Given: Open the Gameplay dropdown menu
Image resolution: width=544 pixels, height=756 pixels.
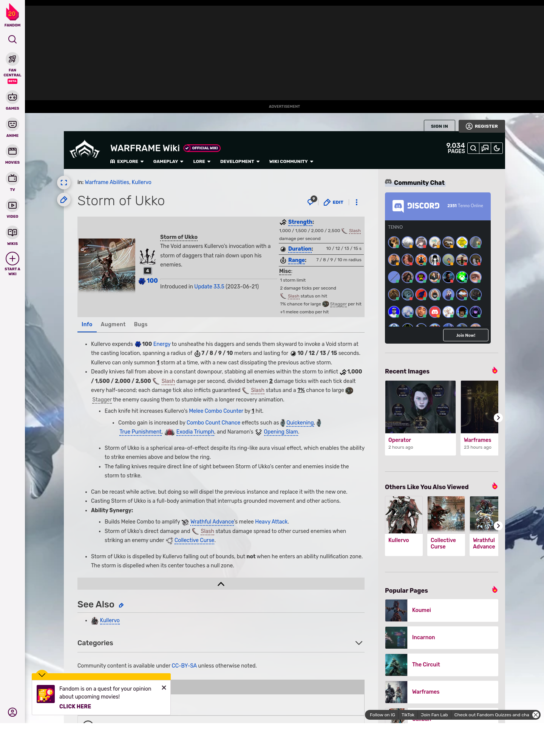Looking at the screenshot, I should 168,161.
